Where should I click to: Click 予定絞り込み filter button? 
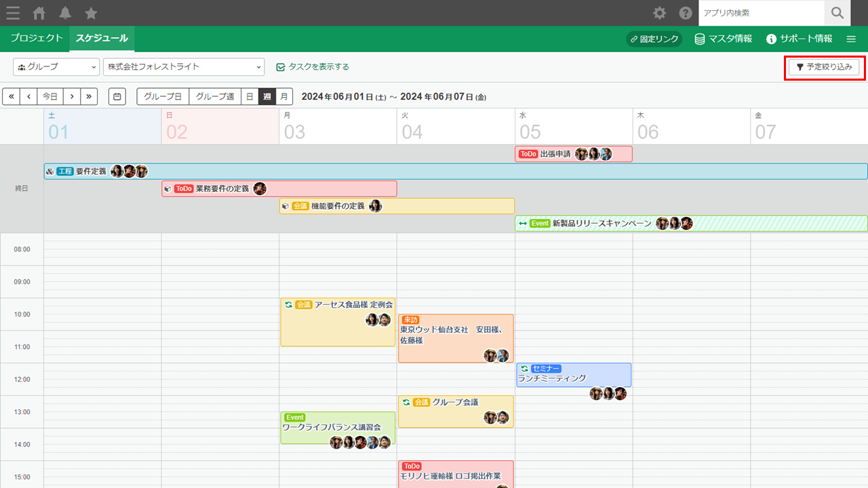(x=824, y=67)
